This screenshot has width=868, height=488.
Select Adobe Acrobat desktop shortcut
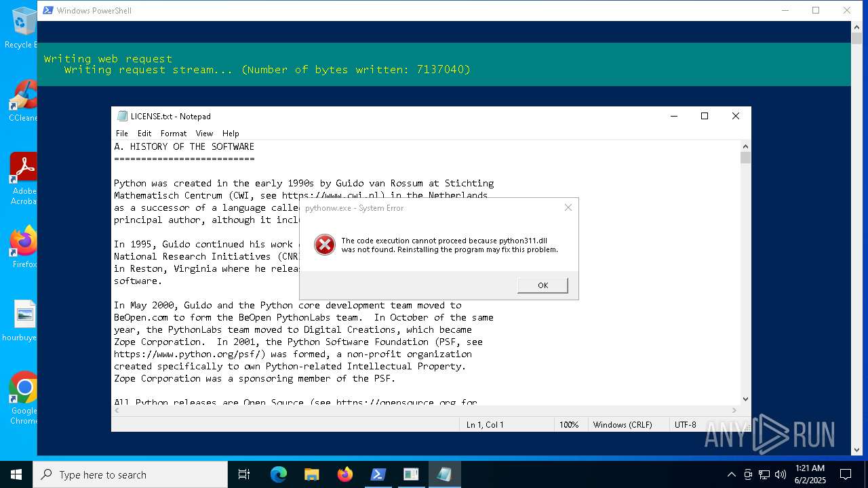click(x=24, y=178)
